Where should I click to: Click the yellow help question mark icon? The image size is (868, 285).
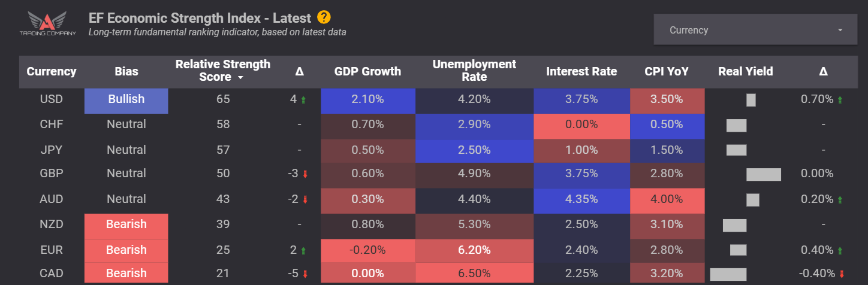[x=324, y=17]
